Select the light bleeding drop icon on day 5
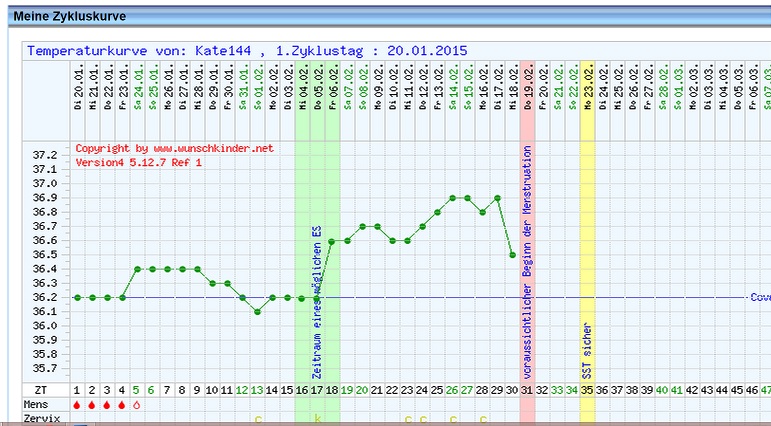 point(137,405)
